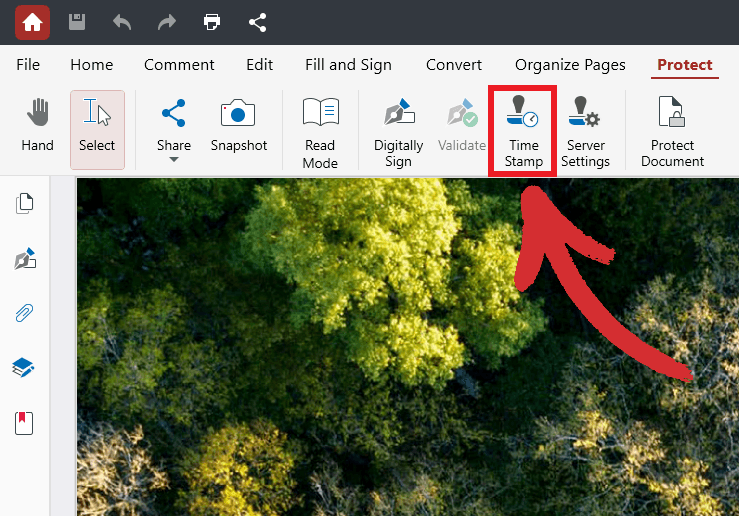Open the Pages panel in sidebar
The height and width of the screenshot is (516, 739).
[25, 204]
